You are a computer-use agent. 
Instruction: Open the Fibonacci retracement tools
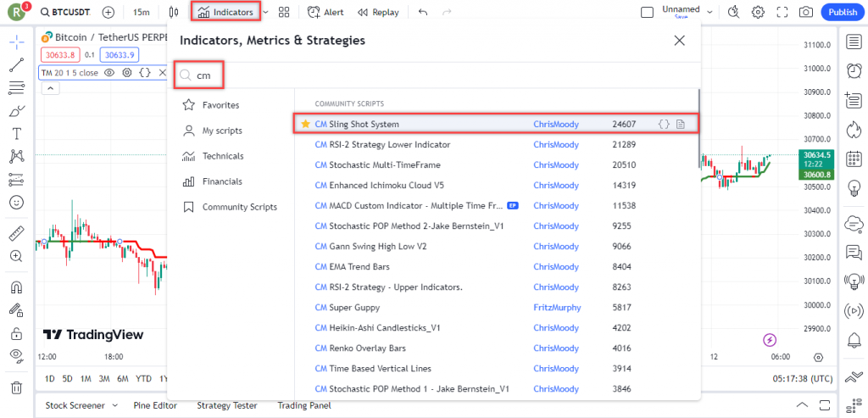pyautogui.click(x=17, y=88)
